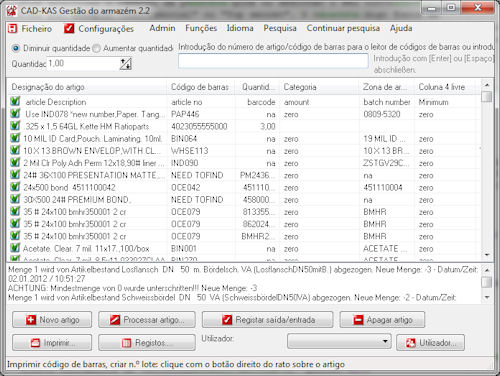The height and width of the screenshot is (376, 500).
Task: Click the Registar saída/entrada button
Action: 268,320
